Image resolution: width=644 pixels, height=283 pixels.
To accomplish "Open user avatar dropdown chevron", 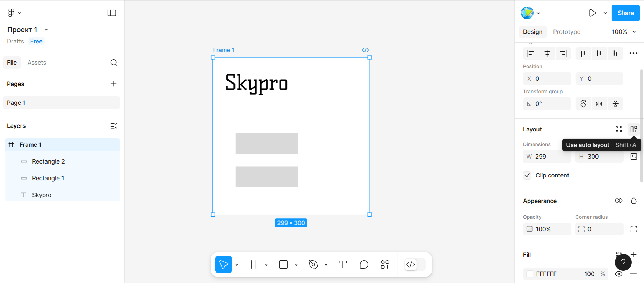I will [x=538, y=13].
